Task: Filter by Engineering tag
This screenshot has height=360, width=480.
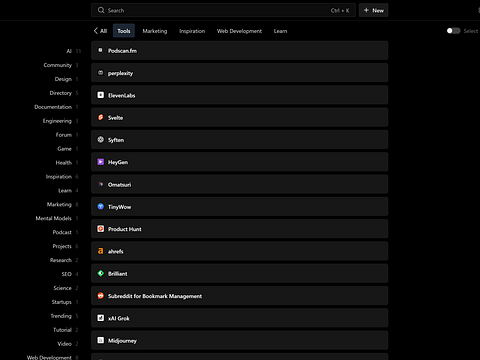Action: 57,121
